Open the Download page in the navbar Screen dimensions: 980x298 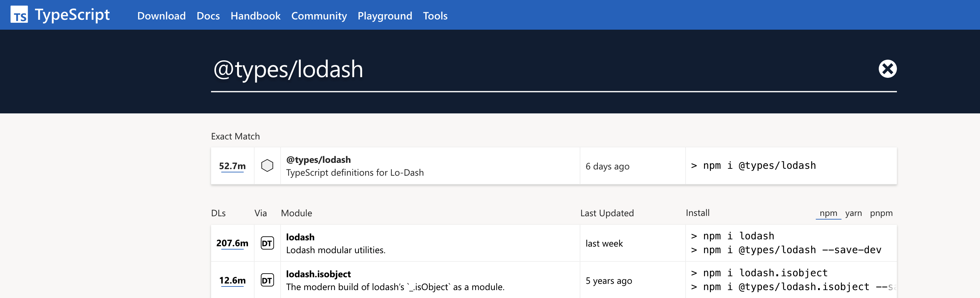tap(161, 15)
